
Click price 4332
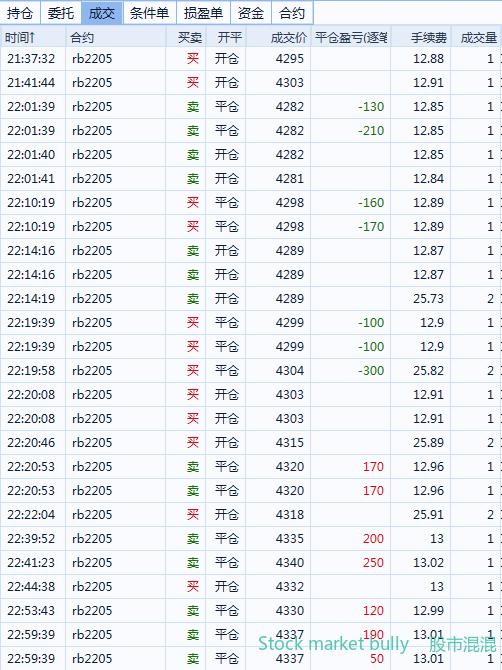coord(290,586)
